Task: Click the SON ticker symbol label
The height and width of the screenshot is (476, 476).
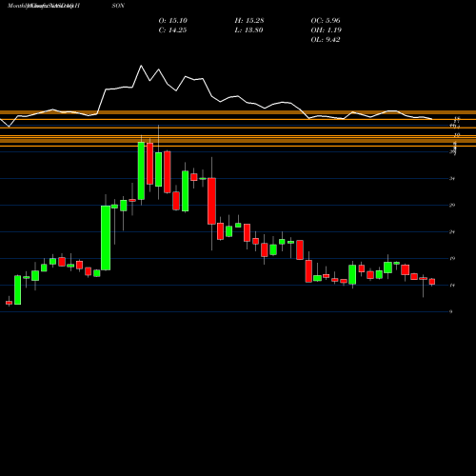Action: click(118, 6)
